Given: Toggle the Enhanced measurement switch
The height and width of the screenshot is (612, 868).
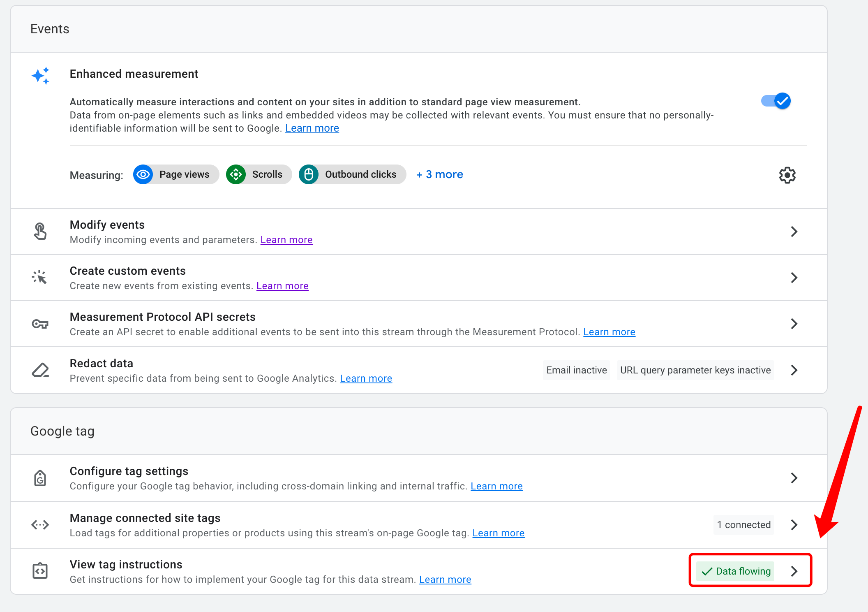Looking at the screenshot, I should tap(776, 101).
